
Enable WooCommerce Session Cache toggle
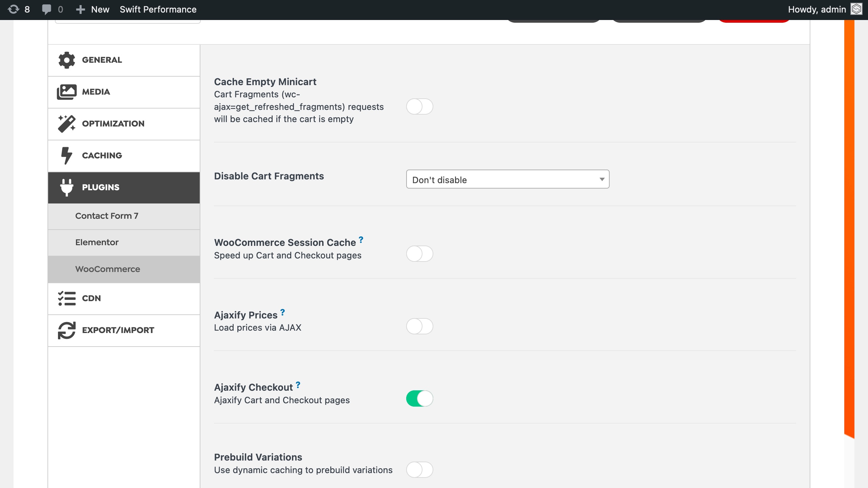point(419,254)
